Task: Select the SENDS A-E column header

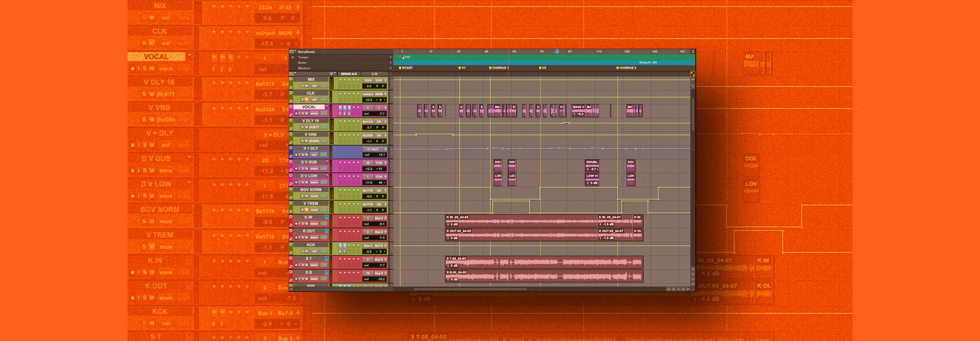Action: (x=349, y=74)
